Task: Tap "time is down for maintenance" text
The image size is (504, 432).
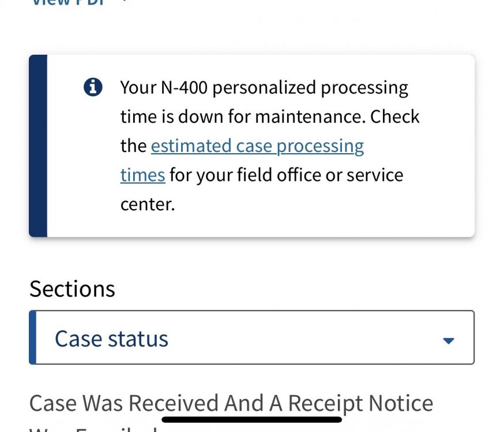Action: [x=242, y=117]
